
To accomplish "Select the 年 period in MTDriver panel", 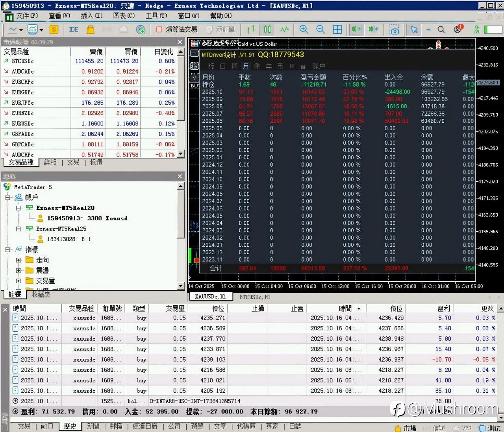I will click(x=269, y=66).
